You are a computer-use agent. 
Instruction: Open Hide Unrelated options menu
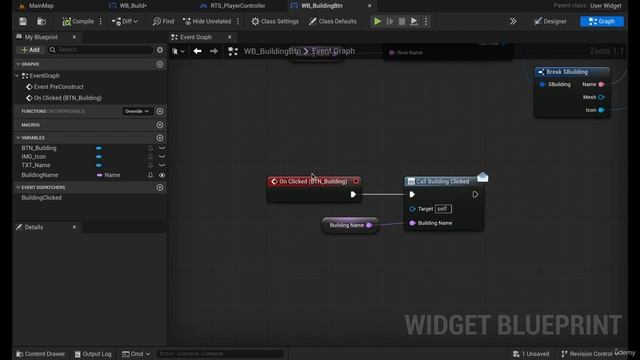click(238, 21)
